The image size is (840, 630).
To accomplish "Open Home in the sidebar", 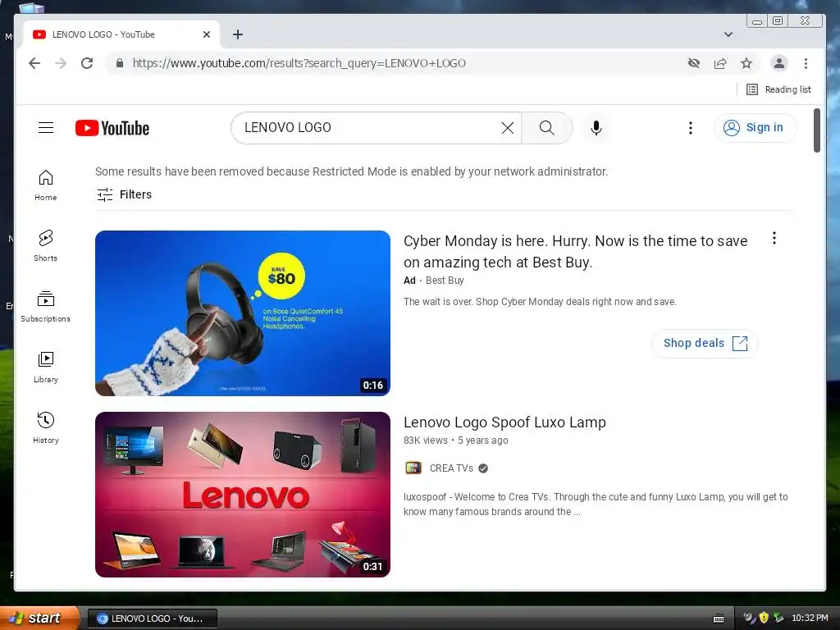I will (46, 185).
